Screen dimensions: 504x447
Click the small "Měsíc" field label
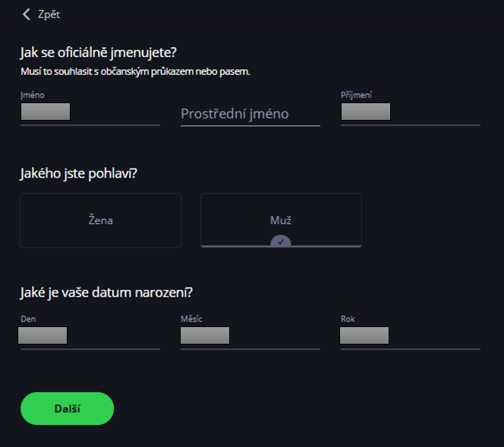pos(191,319)
